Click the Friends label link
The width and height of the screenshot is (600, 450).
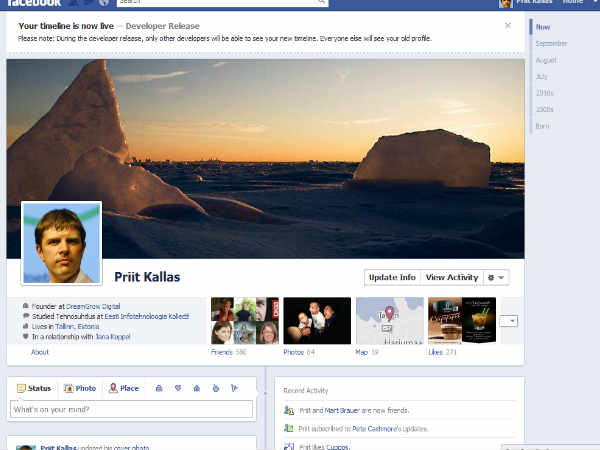point(222,352)
